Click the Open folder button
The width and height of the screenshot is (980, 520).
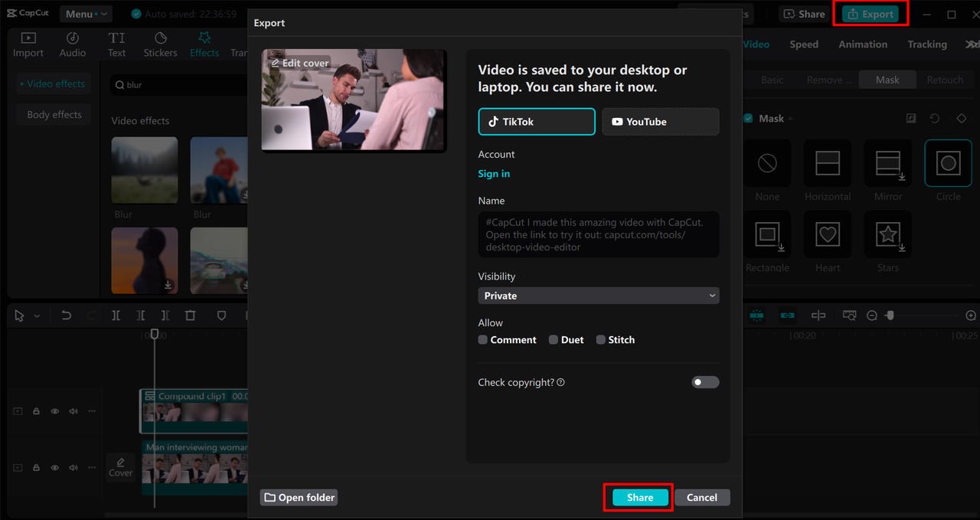tap(299, 498)
